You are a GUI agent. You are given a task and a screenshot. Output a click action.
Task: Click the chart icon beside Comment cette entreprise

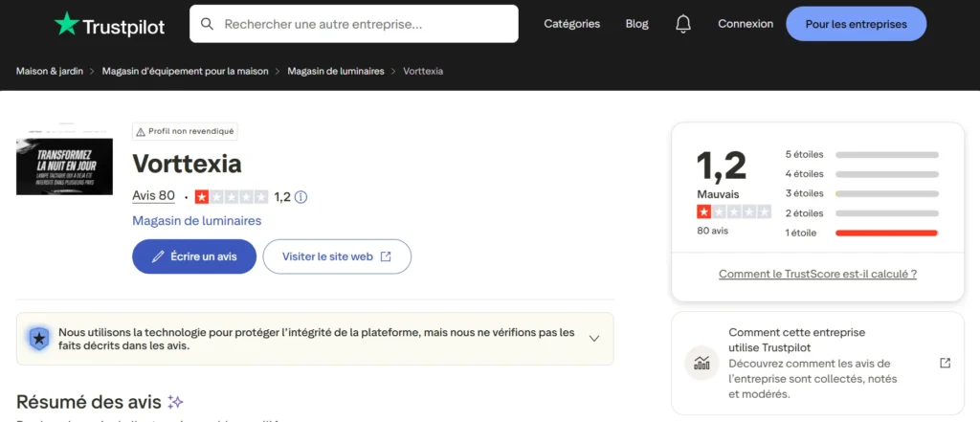702,363
